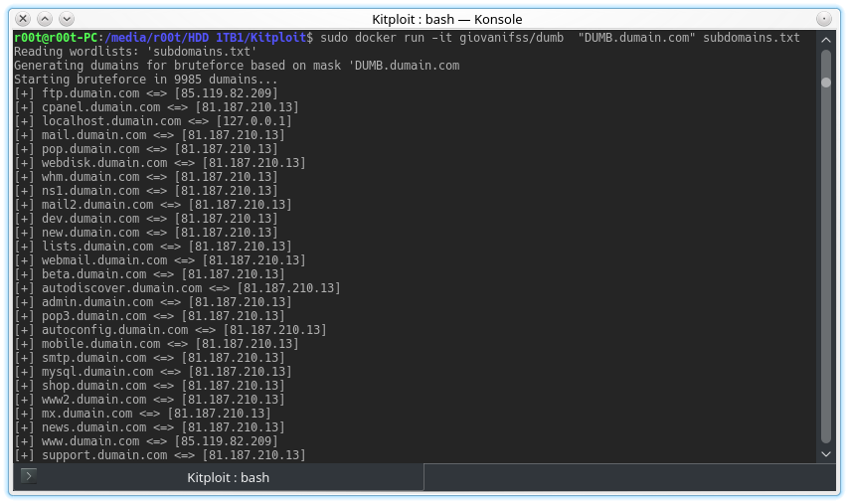The width and height of the screenshot is (849, 504).
Task: Click the mail.dumain.com result line
Action: click(x=149, y=135)
